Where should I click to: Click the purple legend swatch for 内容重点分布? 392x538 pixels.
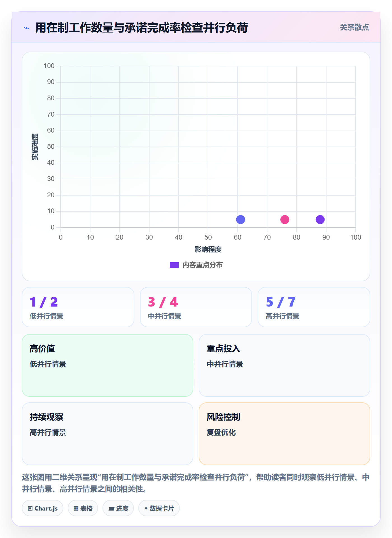(174, 265)
